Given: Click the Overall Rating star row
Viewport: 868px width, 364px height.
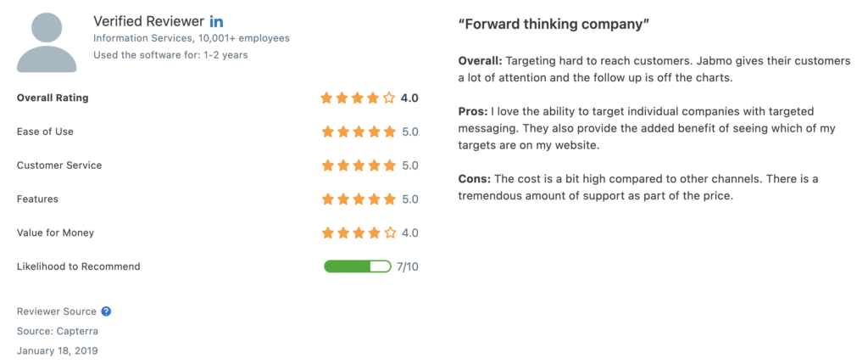Looking at the screenshot, I should coord(358,98).
